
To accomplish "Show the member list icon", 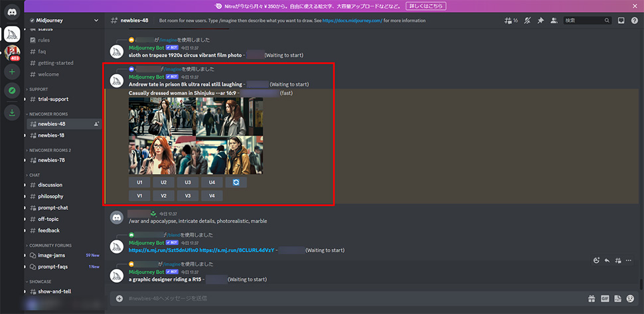I will pos(554,21).
